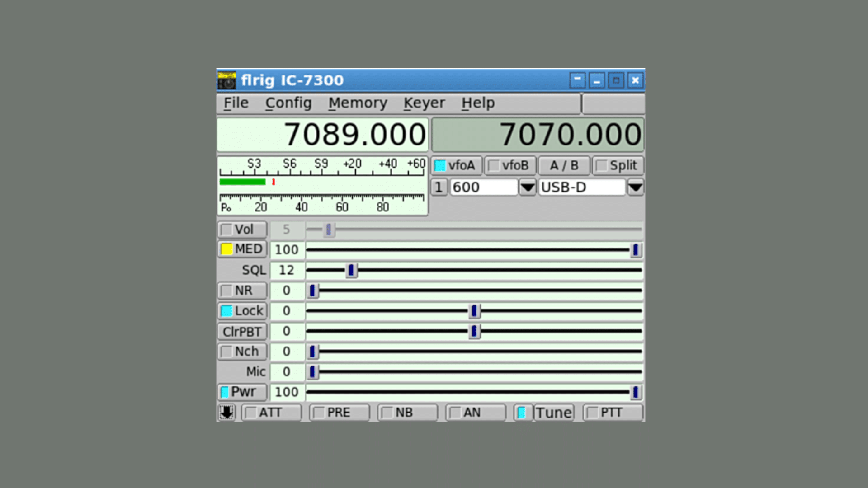Image resolution: width=868 pixels, height=488 pixels.
Task: Enable the PRE preamp
Action: pos(339,413)
